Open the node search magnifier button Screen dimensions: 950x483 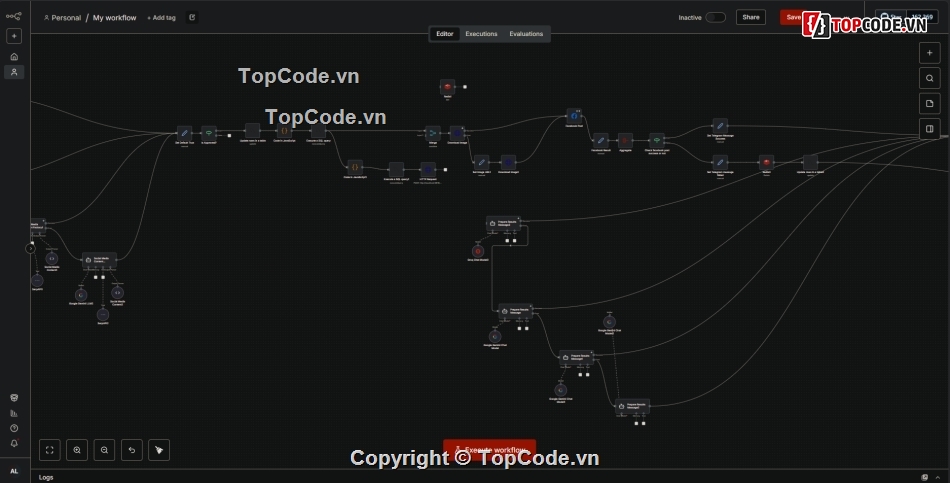(x=929, y=78)
